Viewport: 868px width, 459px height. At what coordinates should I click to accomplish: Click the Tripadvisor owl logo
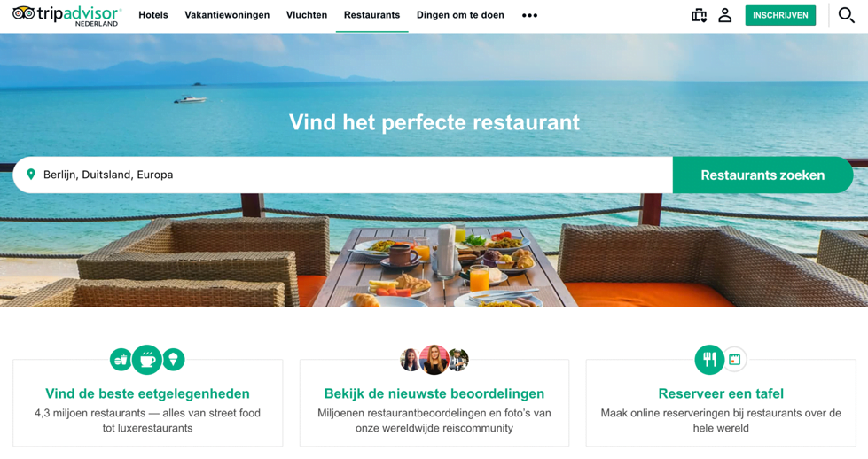[x=23, y=13]
